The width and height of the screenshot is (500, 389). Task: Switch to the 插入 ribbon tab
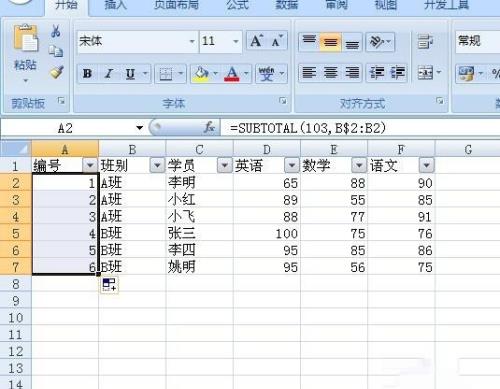click(115, 5)
